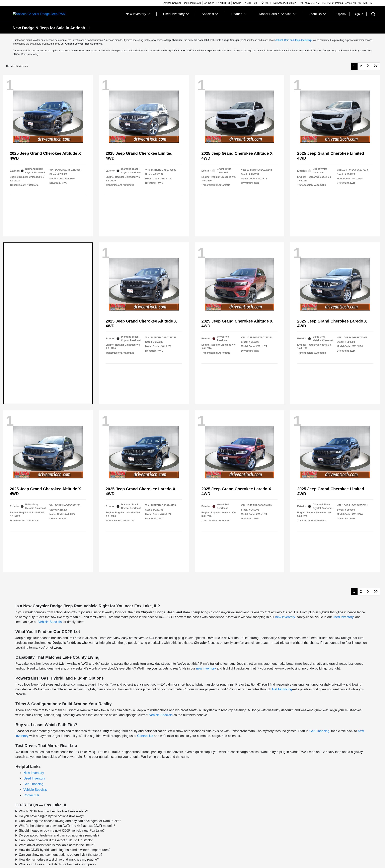Click Vehicle Specials in Helpful Links list
This screenshot has width=385, height=868.
coord(35,790)
